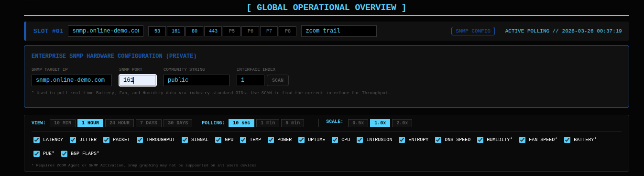The width and height of the screenshot is (644, 176).
Task: Edit the slot #01 hostname field
Action: click(106, 31)
